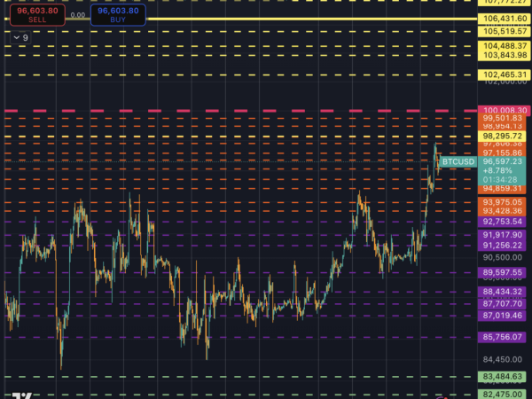Select the orange 93,428.36 price label
The width and height of the screenshot is (532, 399).
(502, 211)
